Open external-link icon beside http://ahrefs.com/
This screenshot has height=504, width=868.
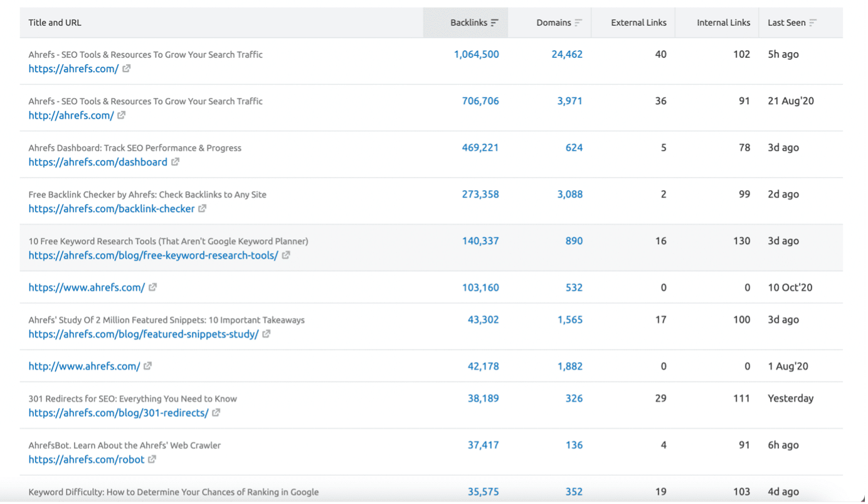[122, 115]
